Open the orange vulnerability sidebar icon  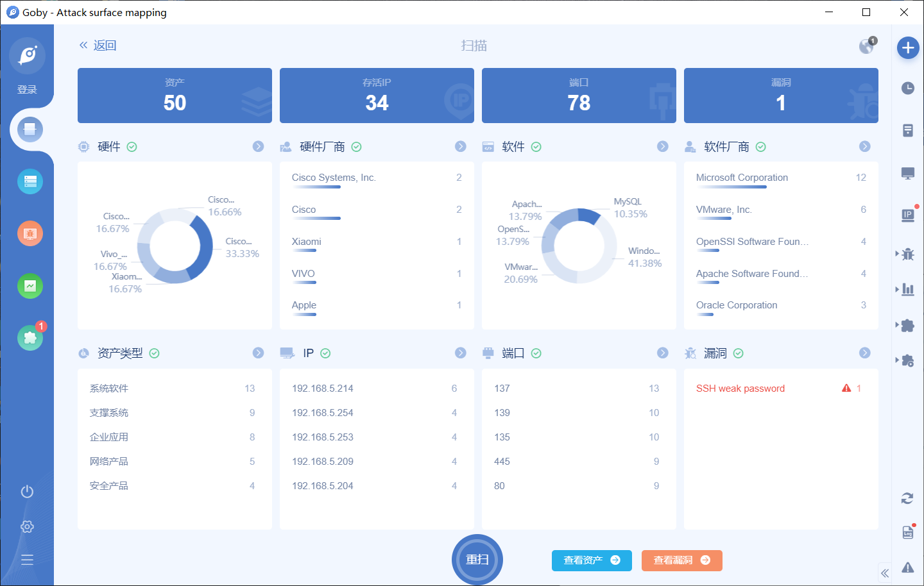[x=30, y=233]
